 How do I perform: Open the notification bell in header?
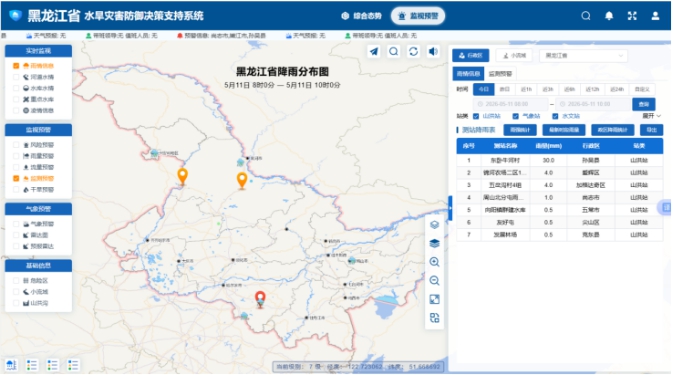pyautogui.click(x=609, y=16)
